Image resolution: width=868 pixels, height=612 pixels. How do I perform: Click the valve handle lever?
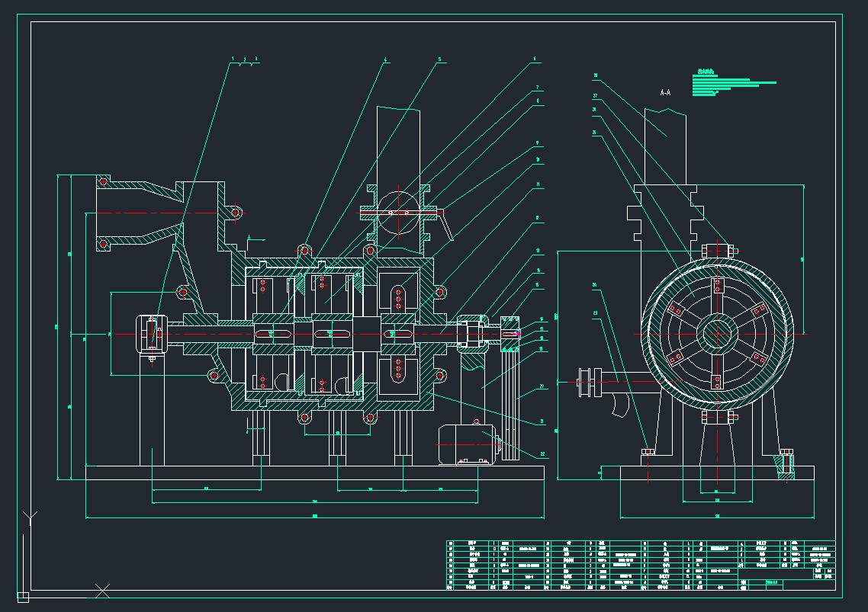click(445, 226)
